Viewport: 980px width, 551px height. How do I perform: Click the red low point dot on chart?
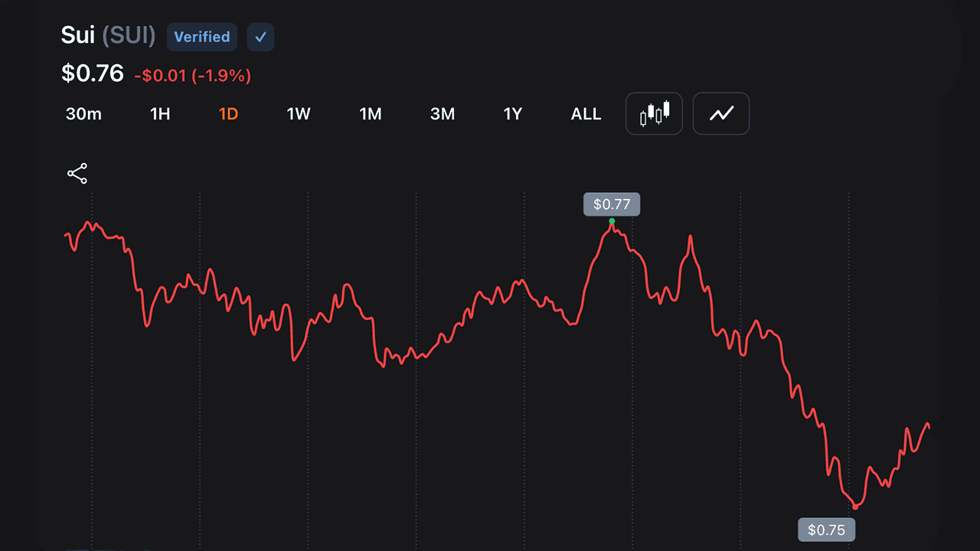(x=855, y=507)
